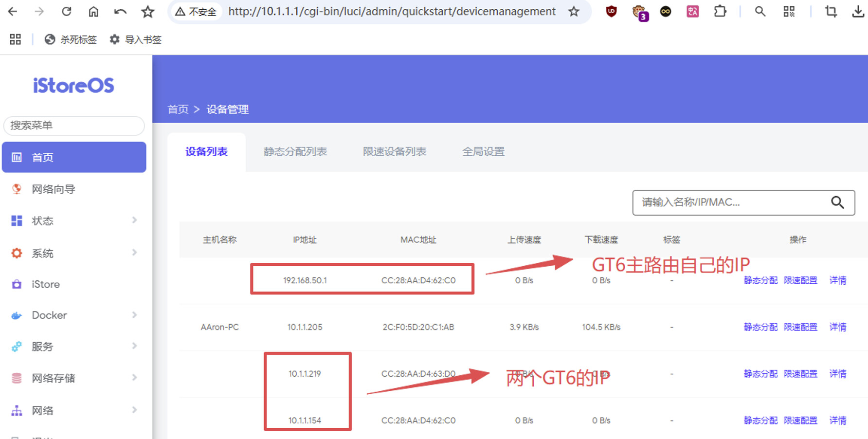Select 首页 in the sidebar menu

[x=74, y=157]
